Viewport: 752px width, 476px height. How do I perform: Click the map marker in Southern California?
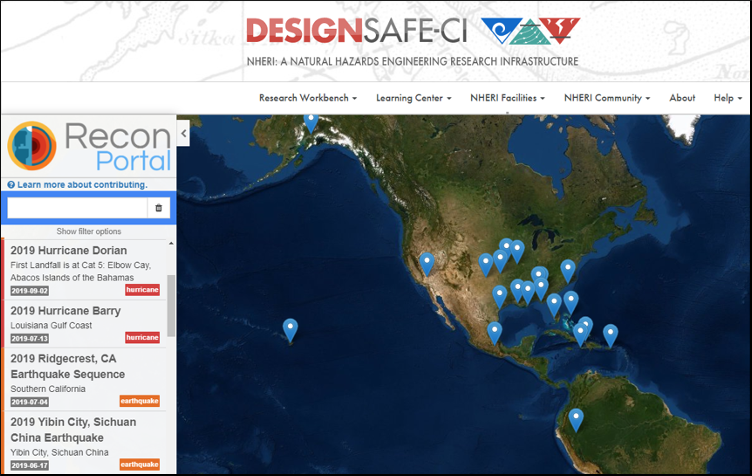click(x=427, y=263)
